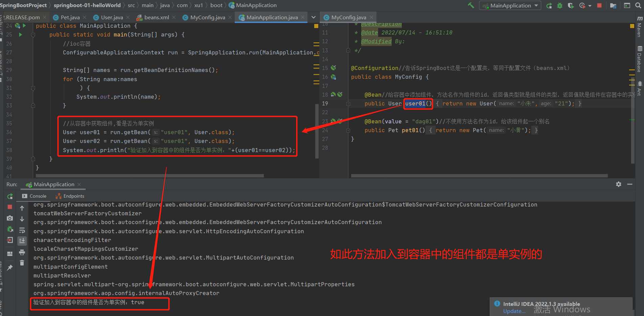This screenshot has height=316, width=644.
Task: Click the Spring gutter icon on line 15
Action: click(x=333, y=68)
